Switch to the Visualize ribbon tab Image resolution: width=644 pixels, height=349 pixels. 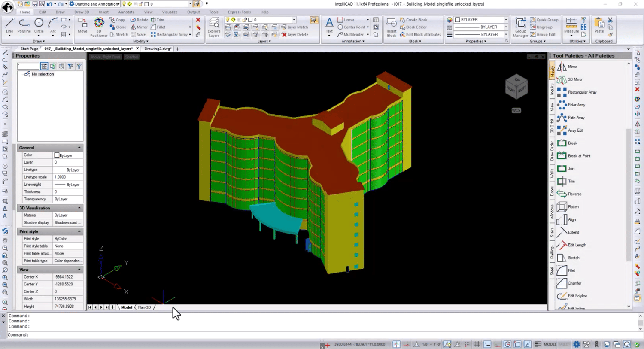tap(170, 12)
